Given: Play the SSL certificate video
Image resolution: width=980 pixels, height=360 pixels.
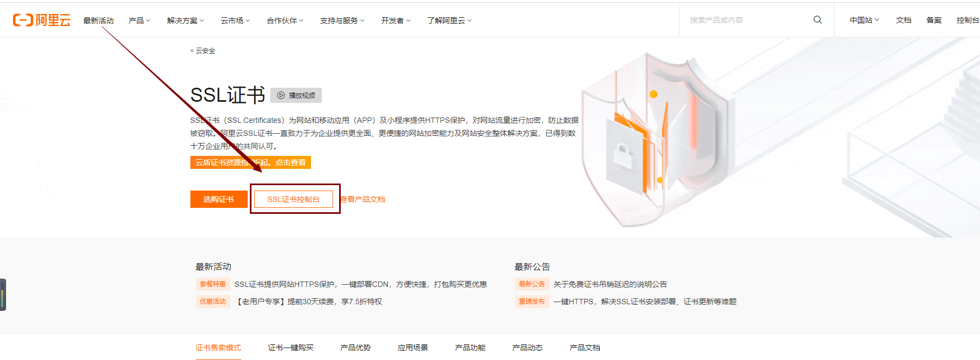Looking at the screenshot, I should tap(296, 95).
